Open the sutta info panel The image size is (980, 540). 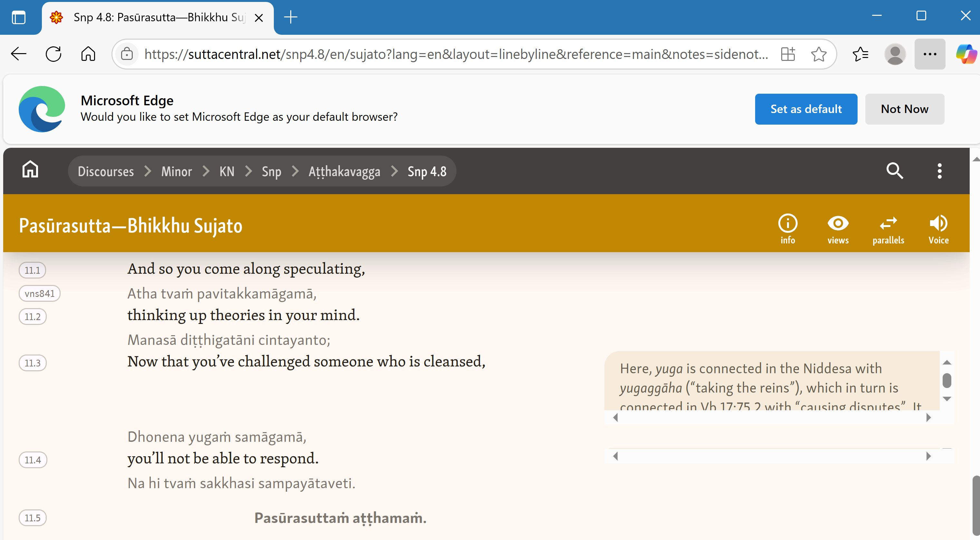coord(787,229)
